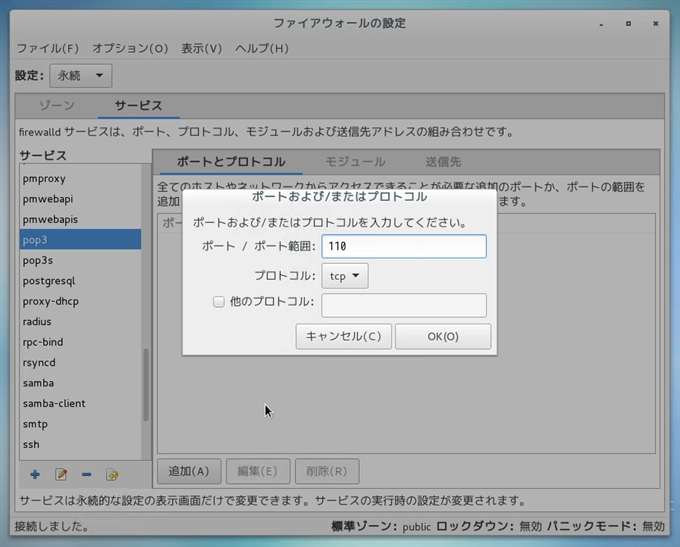
Task: Click the services list vertical scrollbar
Action: point(146,385)
